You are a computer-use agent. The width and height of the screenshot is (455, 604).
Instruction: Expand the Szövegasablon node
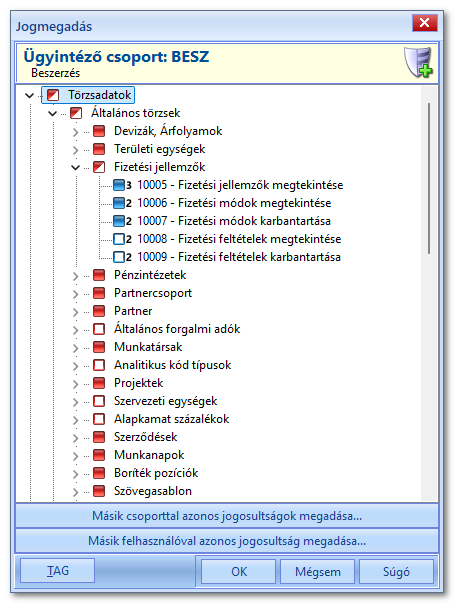[76, 492]
